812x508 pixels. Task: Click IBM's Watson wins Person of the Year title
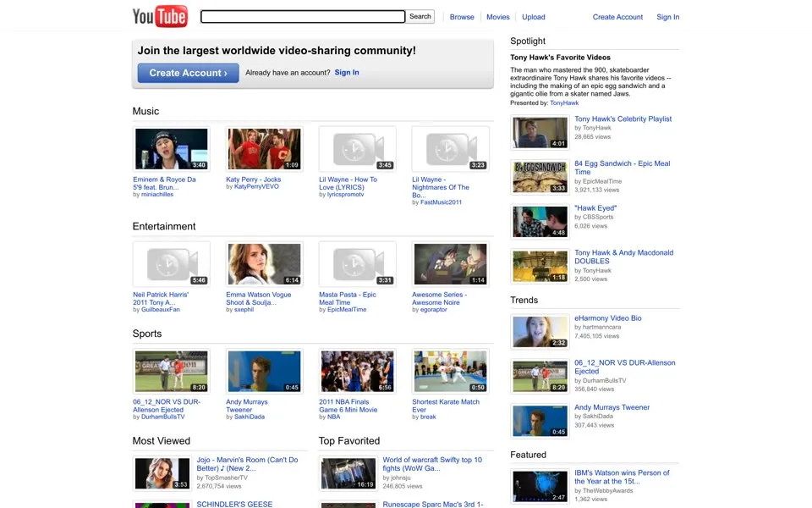(x=622, y=477)
